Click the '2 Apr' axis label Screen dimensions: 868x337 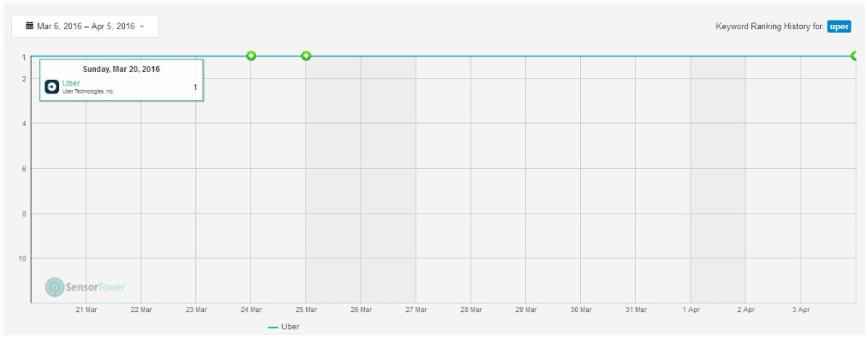(746, 310)
